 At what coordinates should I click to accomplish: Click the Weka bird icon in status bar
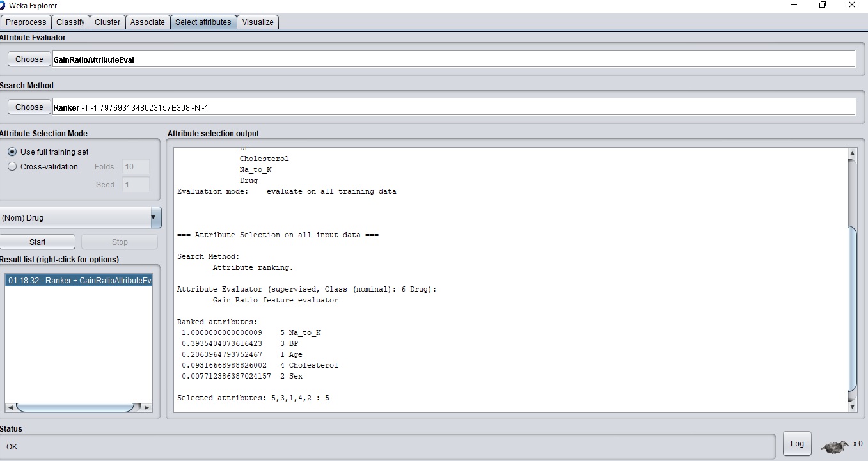(835, 446)
